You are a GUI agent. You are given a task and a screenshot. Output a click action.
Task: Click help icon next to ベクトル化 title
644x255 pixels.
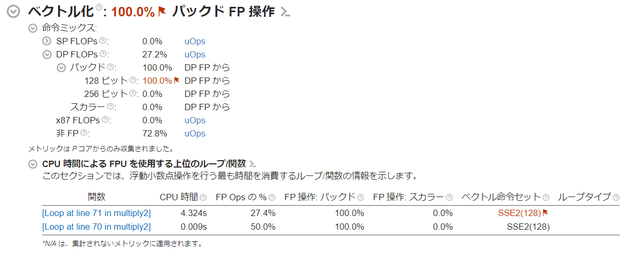tap(99, 8)
